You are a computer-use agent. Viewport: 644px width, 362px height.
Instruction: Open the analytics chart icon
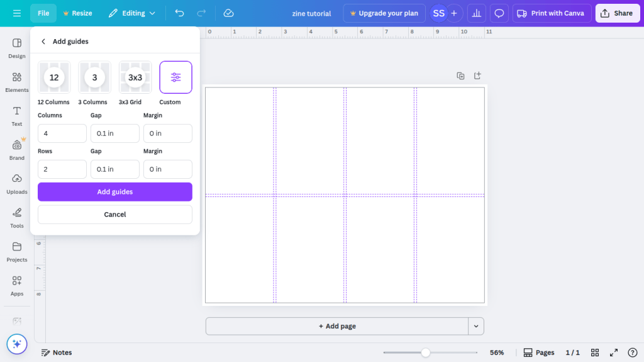click(476, 13)
